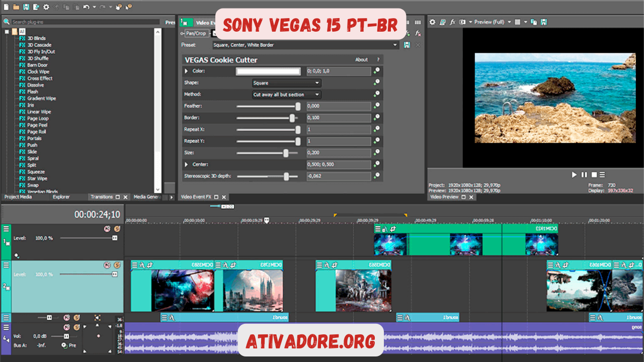This screenshot has height=362, width=644.
Task: Click the What's This help icon
Action: 128,7
